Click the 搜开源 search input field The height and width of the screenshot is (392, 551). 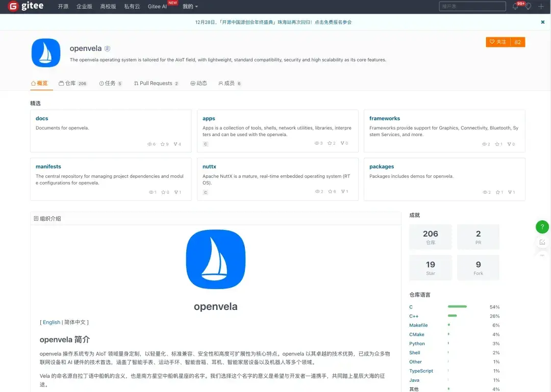pyautogui.click(x=472, y=6)
